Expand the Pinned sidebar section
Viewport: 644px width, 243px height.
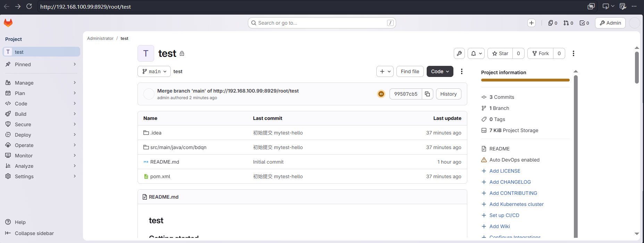[x=41, y=64]
